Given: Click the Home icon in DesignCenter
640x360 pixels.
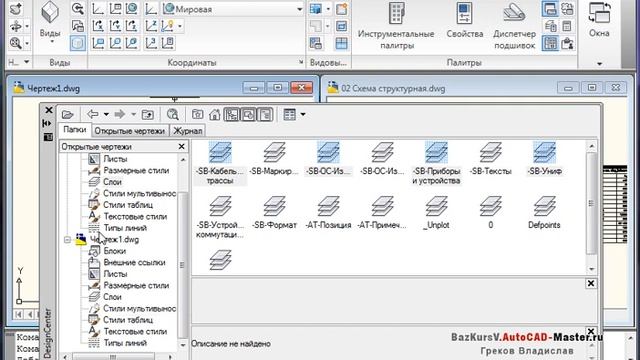Looking at the screenshot, I should tap(215, 115).
